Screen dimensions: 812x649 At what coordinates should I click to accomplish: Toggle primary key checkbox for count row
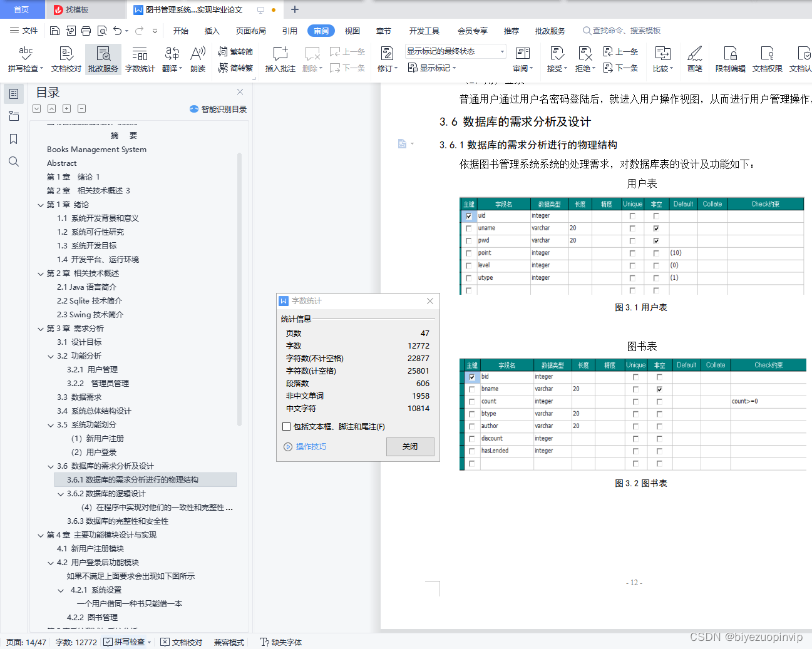pos(471,402)
